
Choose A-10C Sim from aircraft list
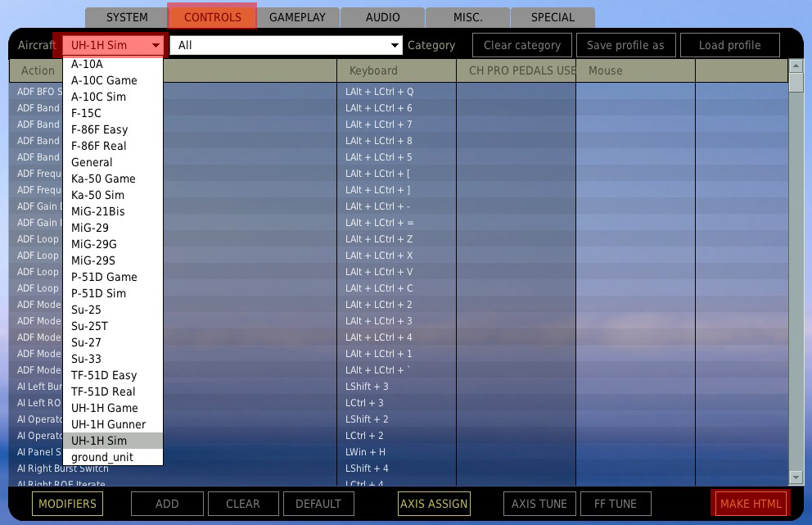98,97
